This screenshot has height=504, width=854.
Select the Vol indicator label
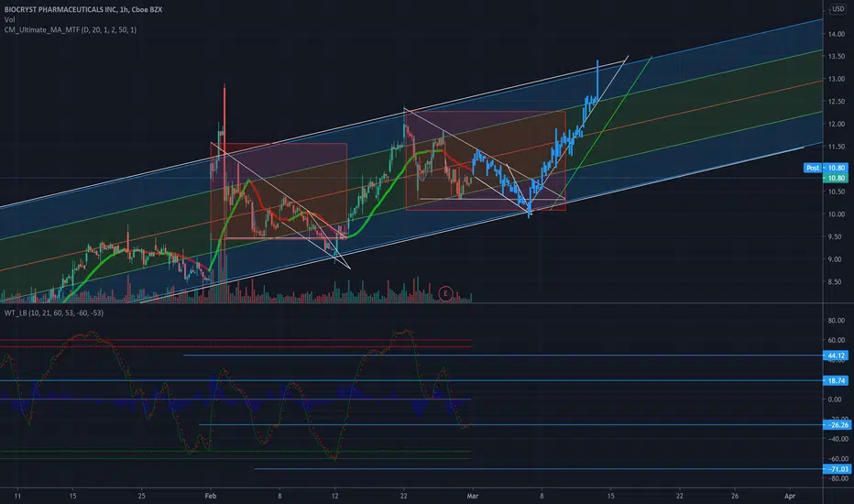click(x=9, y=19)
